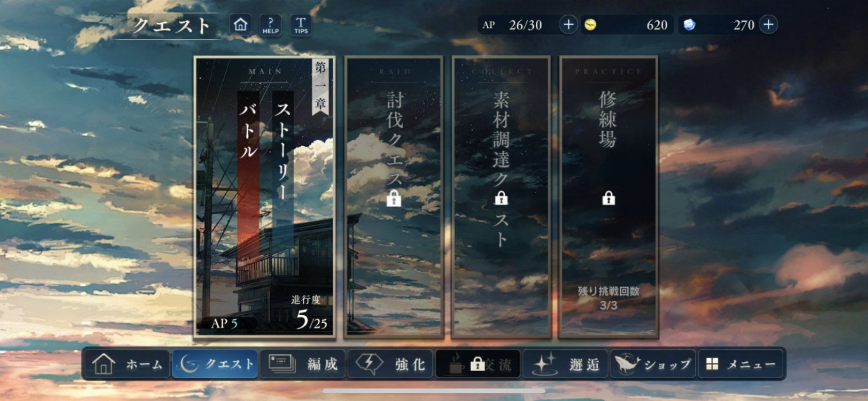Select the blue ストーリー banner
Viewport: 868px width, 401px height.
click(x=283, y=165)
